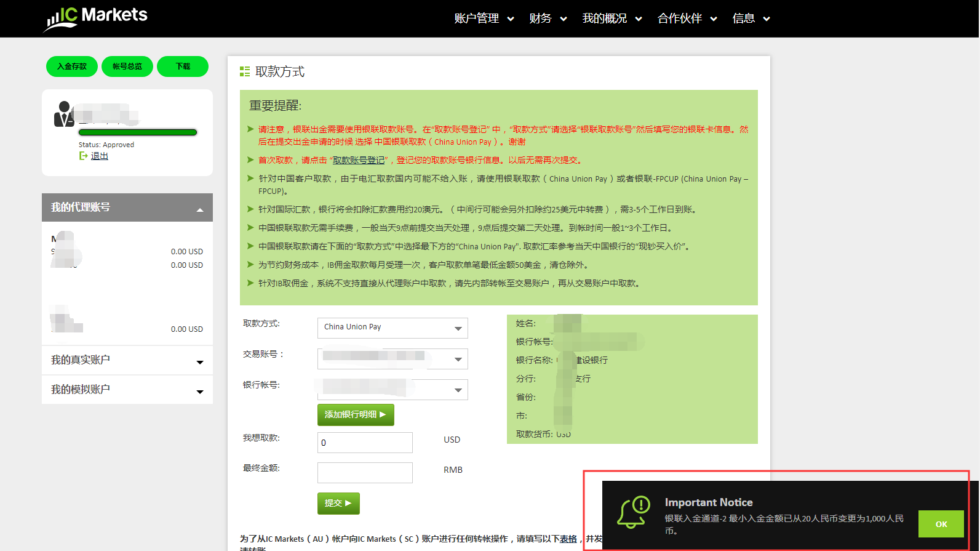Viewport: 980px width, 551px height.
Task: Click the 下载 button
Action: (x=183, y=66)
